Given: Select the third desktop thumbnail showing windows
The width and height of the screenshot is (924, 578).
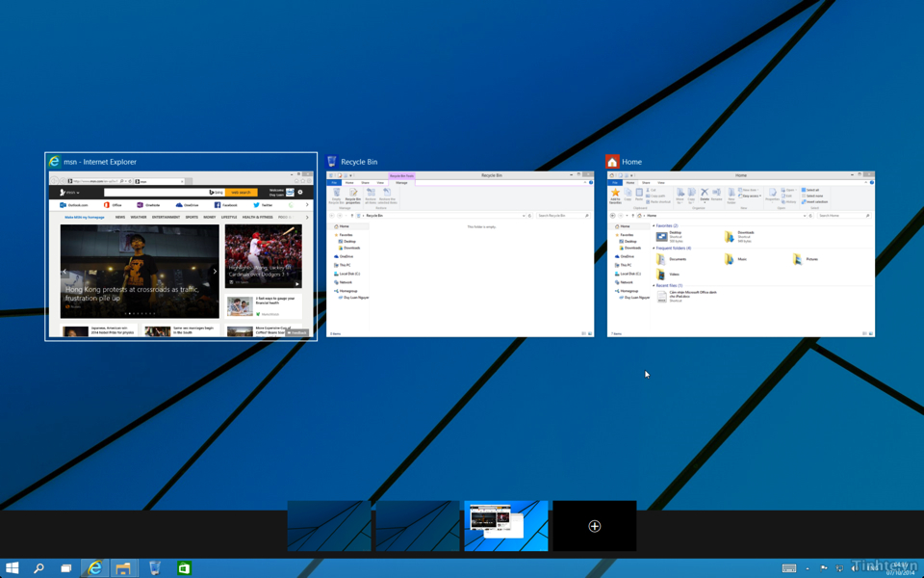Looking at the screenshot, I should [x=506, y=526].
